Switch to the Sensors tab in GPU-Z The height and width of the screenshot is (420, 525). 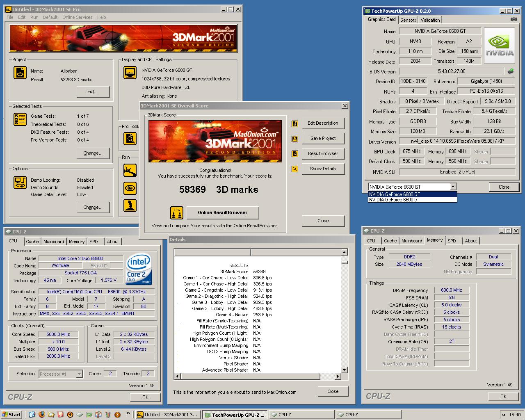408,20
